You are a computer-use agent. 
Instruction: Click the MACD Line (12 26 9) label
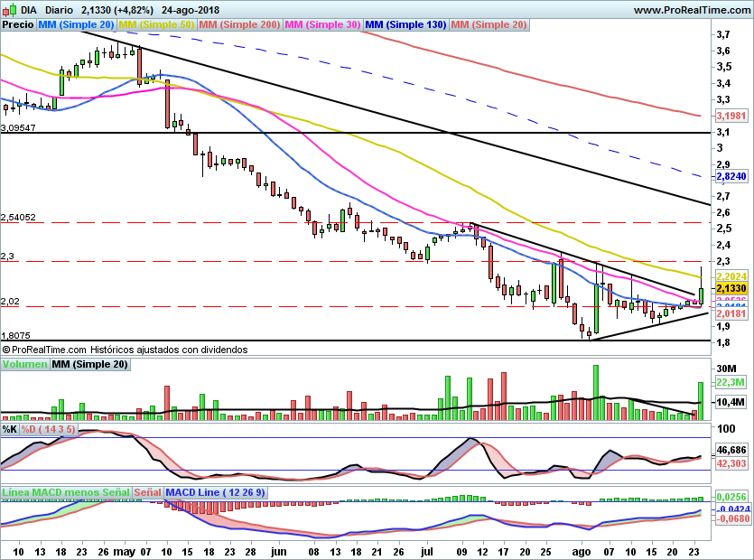(216, 492)
